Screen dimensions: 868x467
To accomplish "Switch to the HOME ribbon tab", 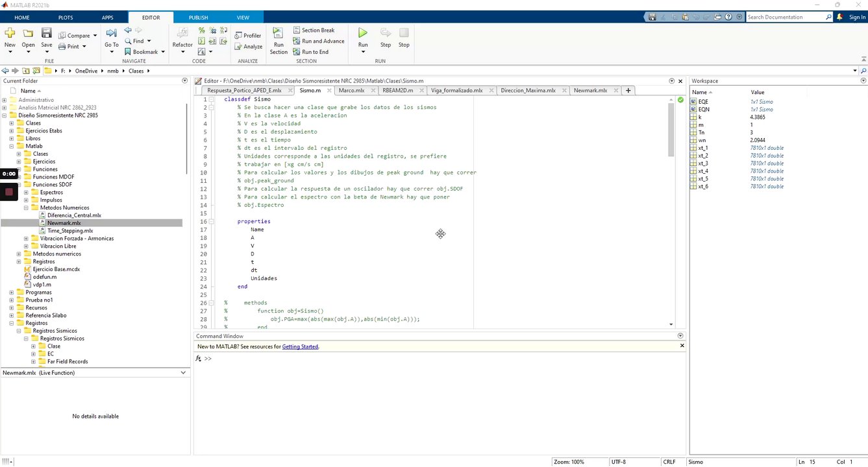I will point(22,18).
